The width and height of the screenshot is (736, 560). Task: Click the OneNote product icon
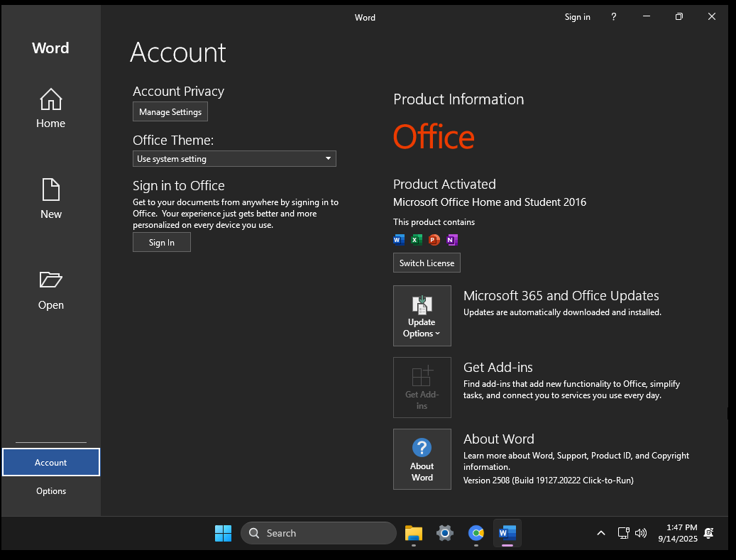click(x=452, y=240)
